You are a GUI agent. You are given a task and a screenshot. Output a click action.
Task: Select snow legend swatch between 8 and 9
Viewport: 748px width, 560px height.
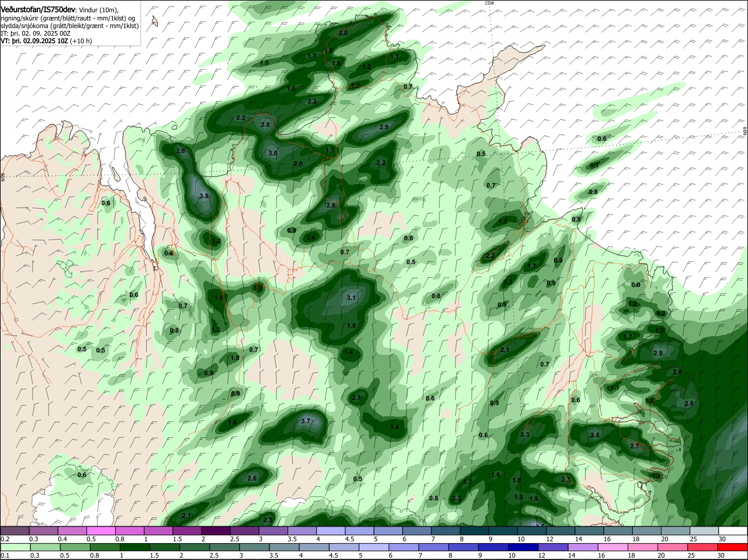pos(475,531)
